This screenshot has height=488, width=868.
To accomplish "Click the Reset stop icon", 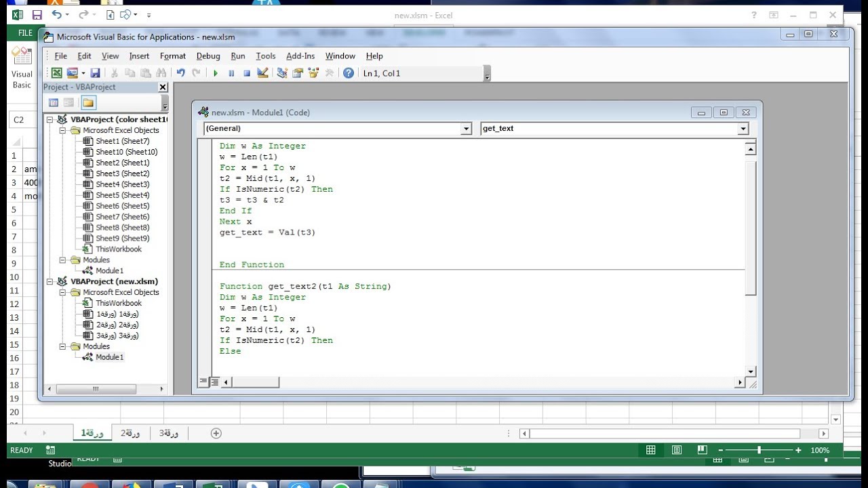I will click(247, 73).
